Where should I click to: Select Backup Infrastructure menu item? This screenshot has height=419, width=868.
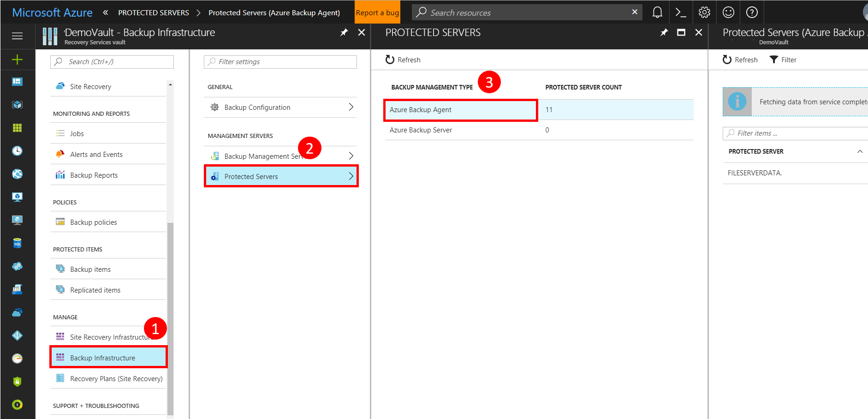pyautogui.click(x=108, y=358)
